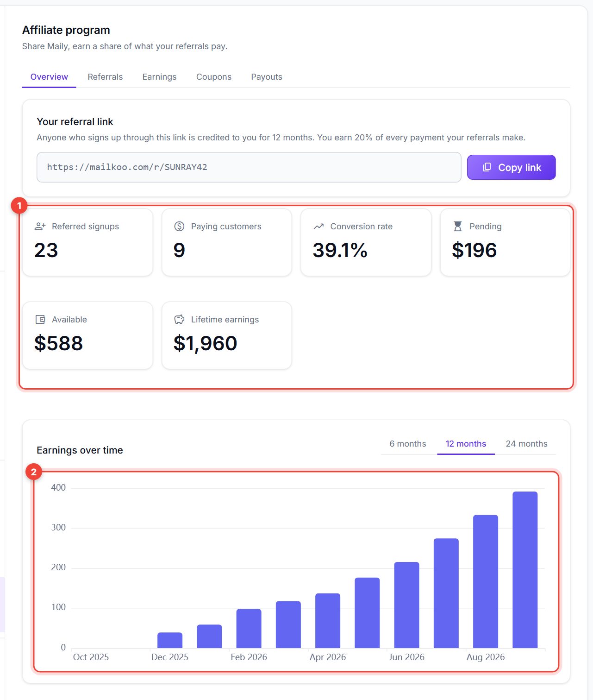The height and width of the screenshot is (700, 593).
Task: Click the 9 paying customers value
Action: tap(179, 250)
